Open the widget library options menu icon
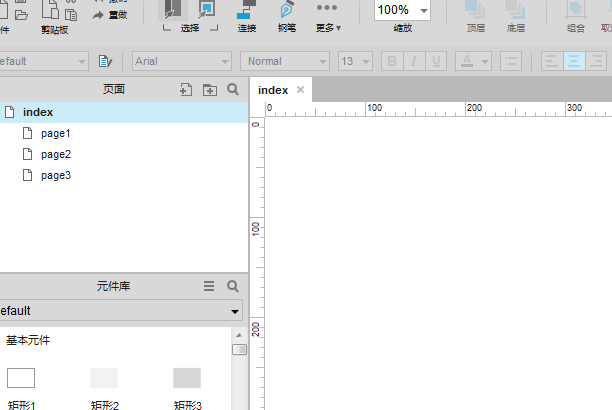Viewport: 612px width, 410px height. [x=209, y=286]
